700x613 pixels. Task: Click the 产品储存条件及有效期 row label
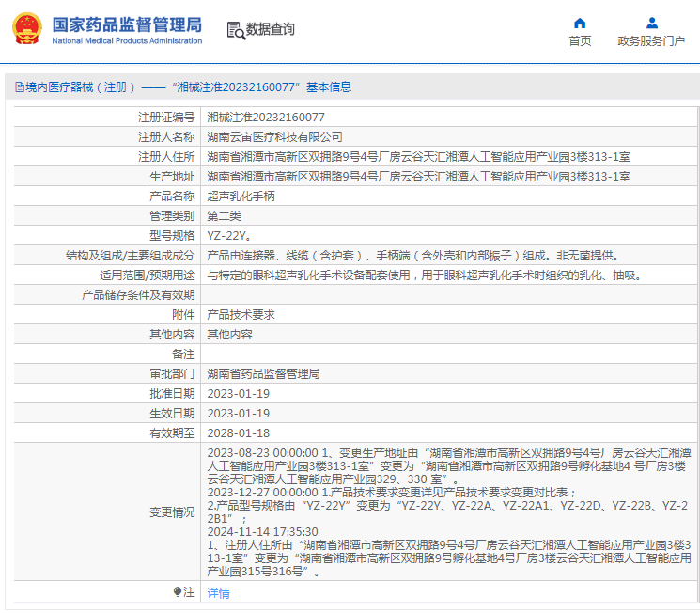click(x=138, y=295)
